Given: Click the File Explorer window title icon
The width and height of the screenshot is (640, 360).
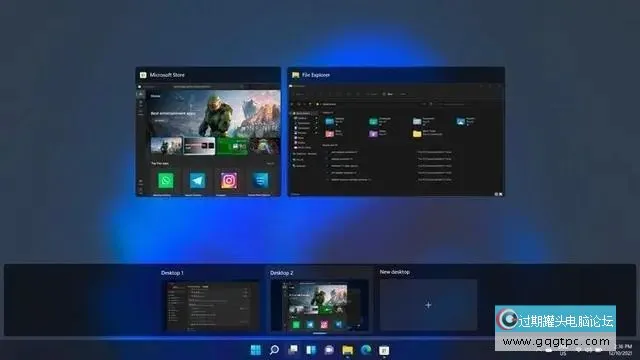Looking at the screenshot, I should click(296, 75).
